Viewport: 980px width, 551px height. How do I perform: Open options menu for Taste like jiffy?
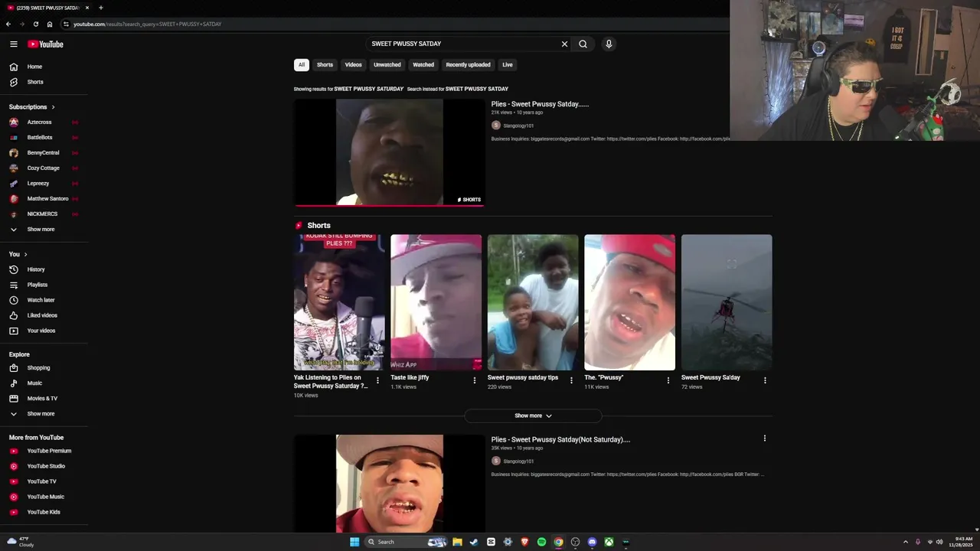pyautogui.click(x=474, y=380)
